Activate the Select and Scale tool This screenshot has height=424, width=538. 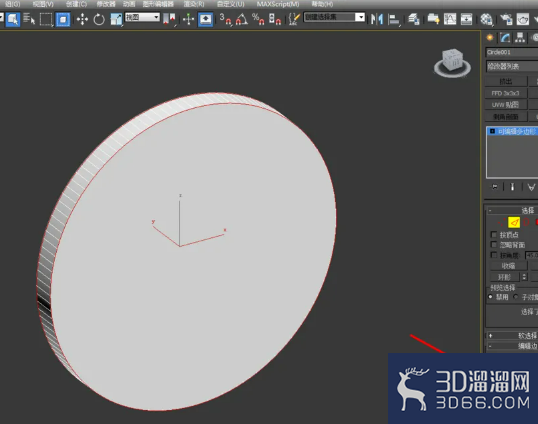pyautogui.click(x=116, y=19)
